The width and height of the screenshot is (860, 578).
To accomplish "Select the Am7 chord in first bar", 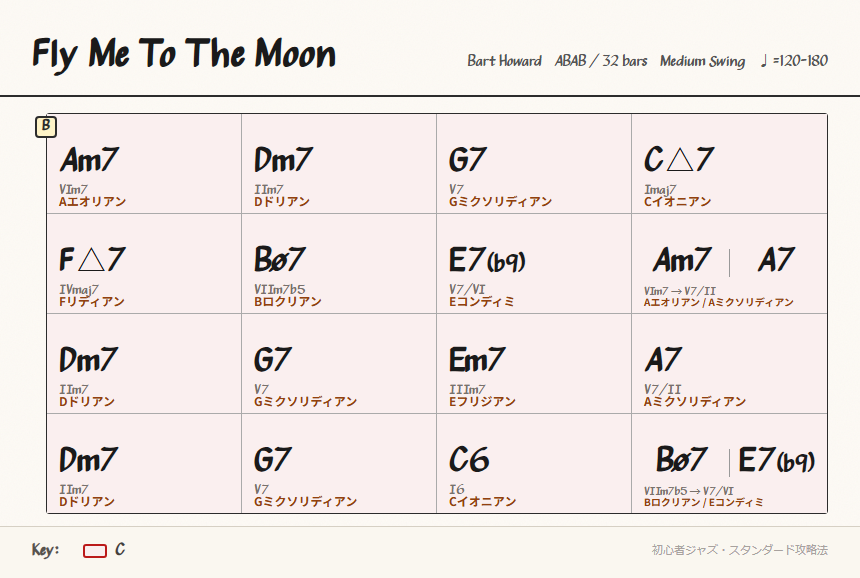I will pyautogui.click(x=89, y=160).
